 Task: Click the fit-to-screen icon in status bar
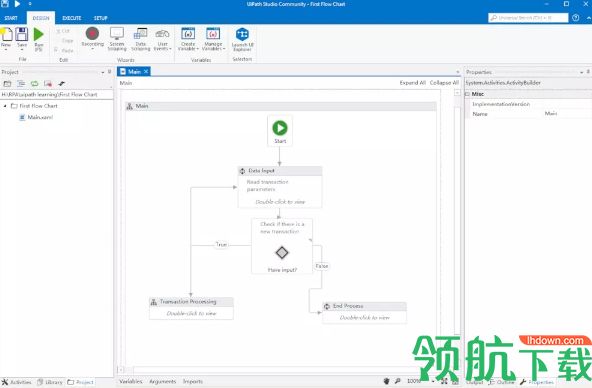coord(444,382)
